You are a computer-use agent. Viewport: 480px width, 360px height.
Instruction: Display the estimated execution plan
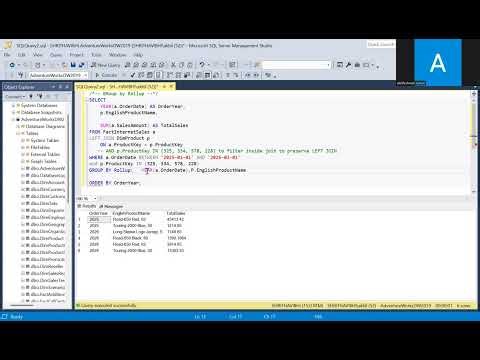141,75
